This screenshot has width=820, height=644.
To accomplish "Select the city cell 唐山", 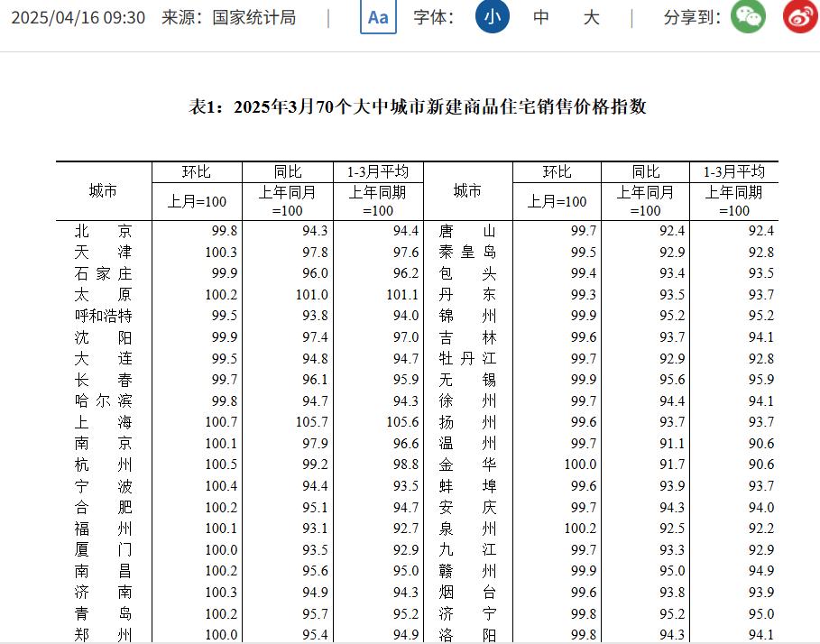I will coord(467,231).
